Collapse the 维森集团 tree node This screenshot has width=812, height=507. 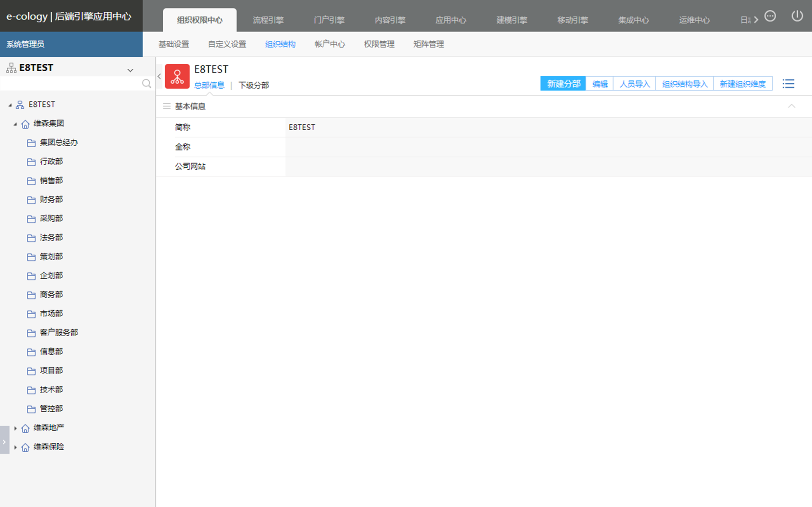click(15, 124)
